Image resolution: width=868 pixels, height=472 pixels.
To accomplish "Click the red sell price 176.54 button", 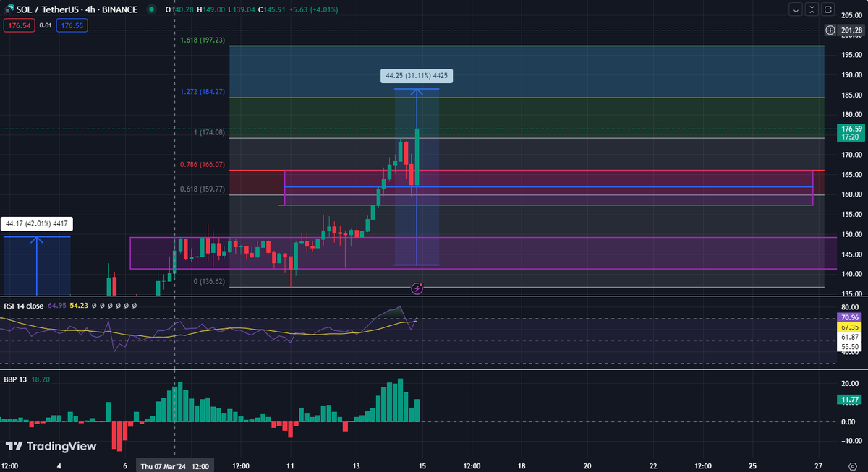I will 18,25.
